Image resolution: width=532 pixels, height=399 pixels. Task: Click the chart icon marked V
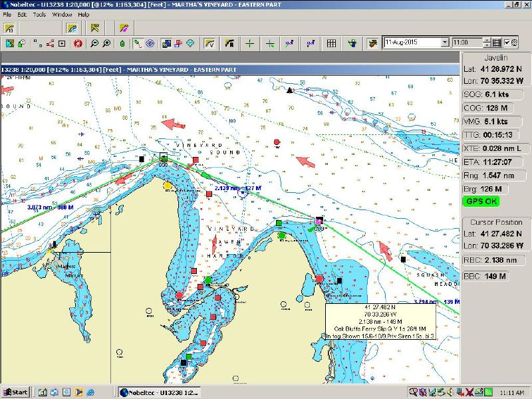click(x=210, y=43)
